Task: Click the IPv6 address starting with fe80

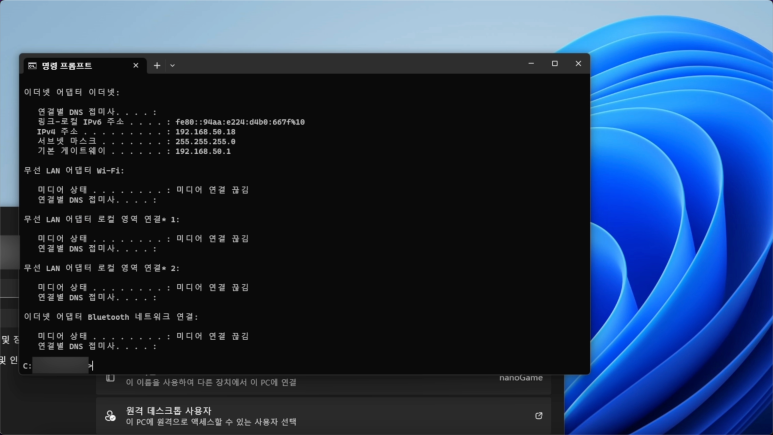Action: [x=240, y=122]
